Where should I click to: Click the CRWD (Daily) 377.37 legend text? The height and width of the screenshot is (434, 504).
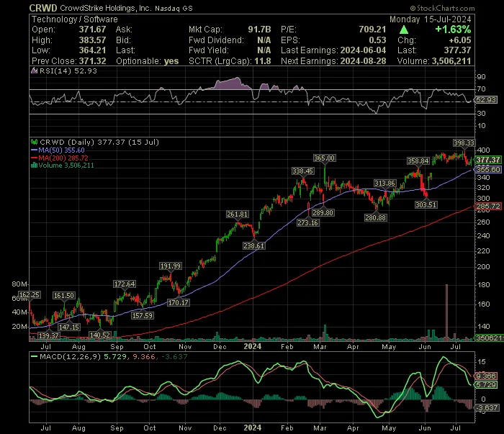99,142
